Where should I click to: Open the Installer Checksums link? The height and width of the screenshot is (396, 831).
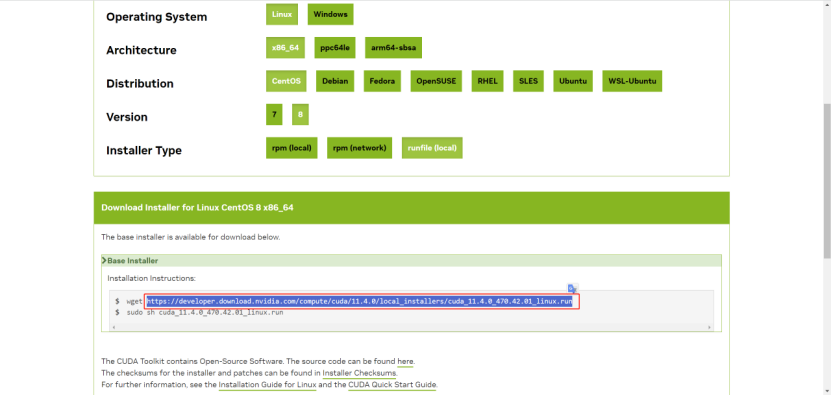point(359,373)
